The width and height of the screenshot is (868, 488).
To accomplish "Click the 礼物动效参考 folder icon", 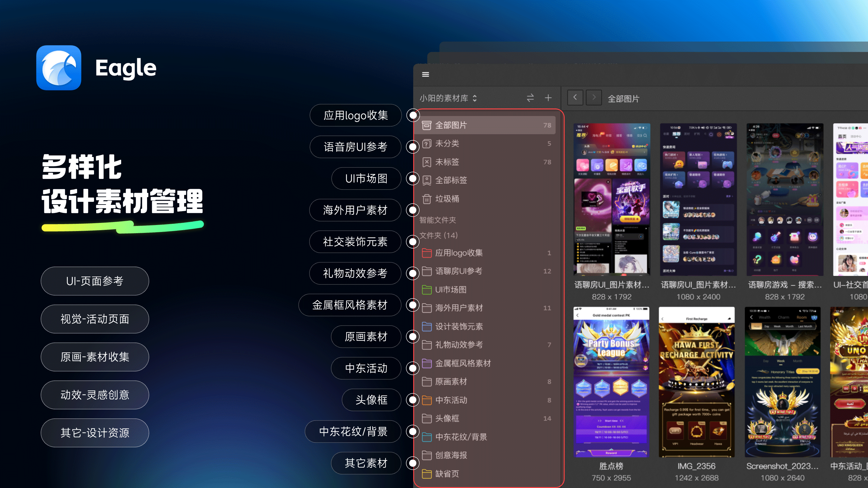I will tap(426, 345).
